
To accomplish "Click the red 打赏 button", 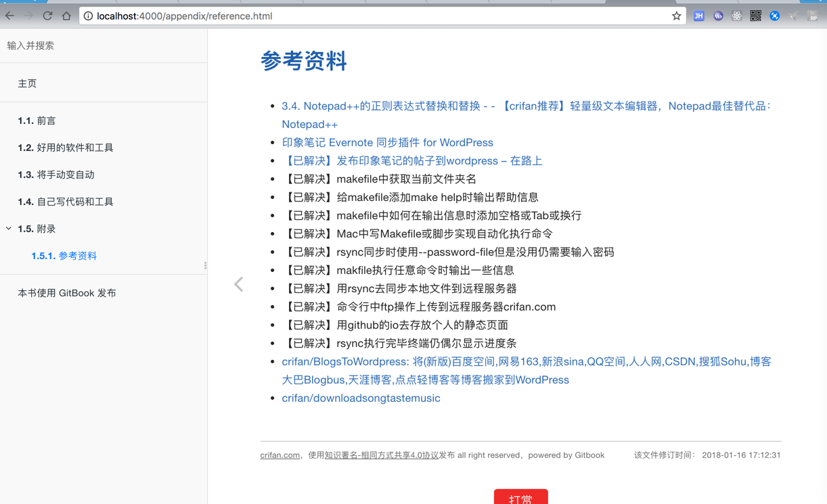I will [x=520, y=497].
